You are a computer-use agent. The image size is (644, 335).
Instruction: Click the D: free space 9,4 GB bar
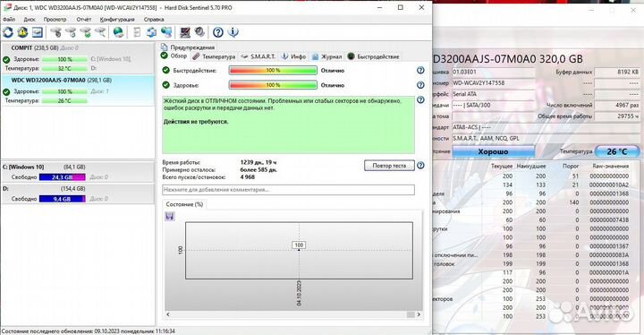coord(62,199)
